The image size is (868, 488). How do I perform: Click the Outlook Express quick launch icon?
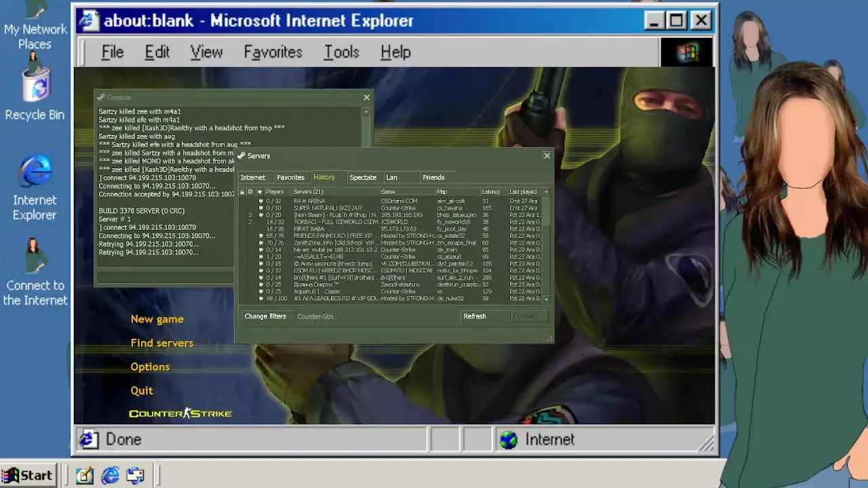[135, 476]
